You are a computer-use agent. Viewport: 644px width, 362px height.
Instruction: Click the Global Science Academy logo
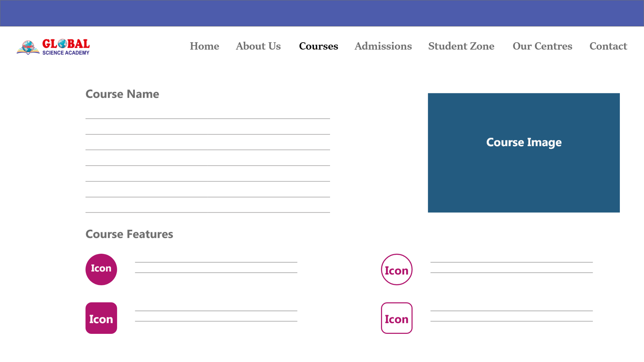tap(53, 47)
